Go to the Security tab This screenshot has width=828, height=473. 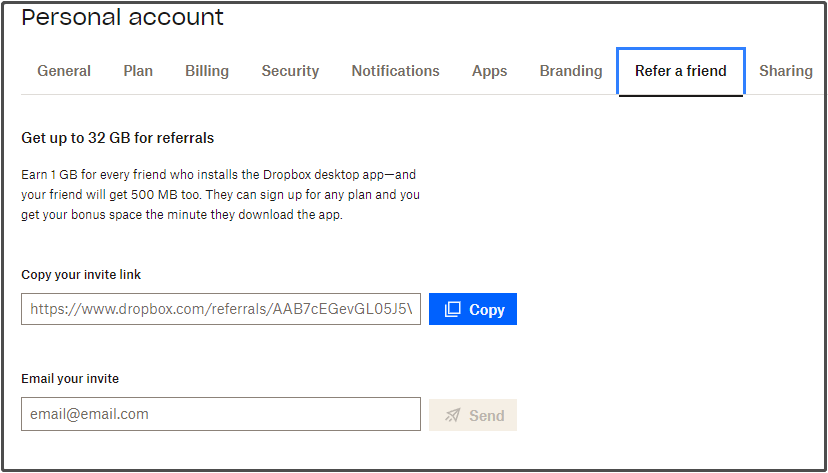click(290, 71)
